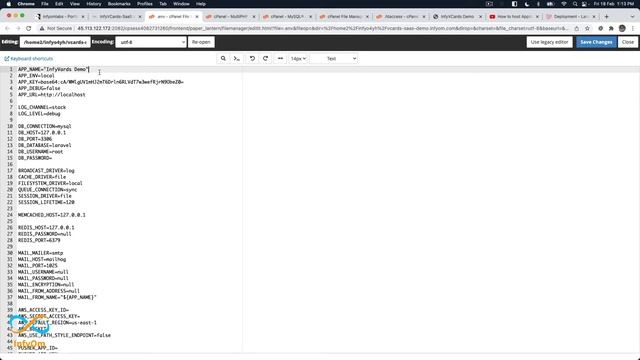Reload the browser page
640x360 pixels.
click(x=29, y=29)
